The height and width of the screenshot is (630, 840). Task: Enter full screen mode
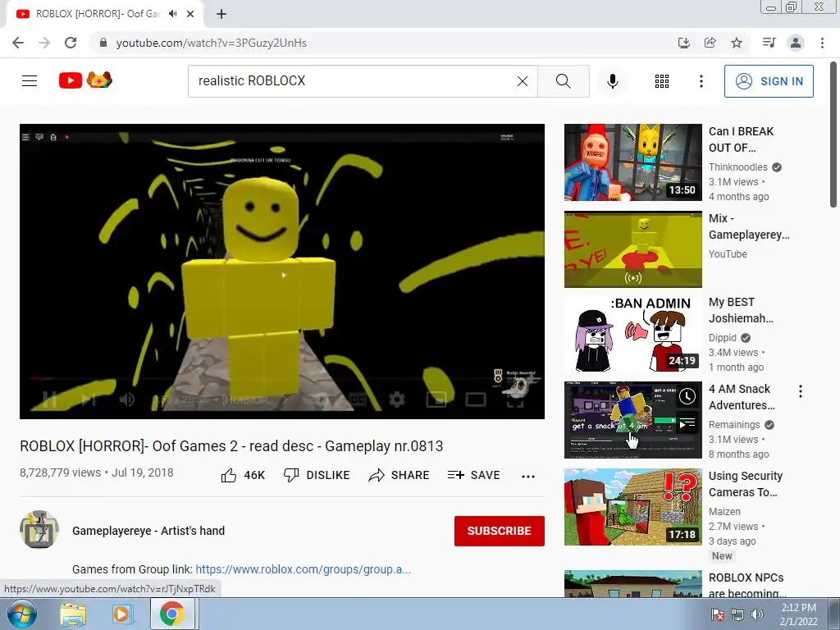(515, 399)
